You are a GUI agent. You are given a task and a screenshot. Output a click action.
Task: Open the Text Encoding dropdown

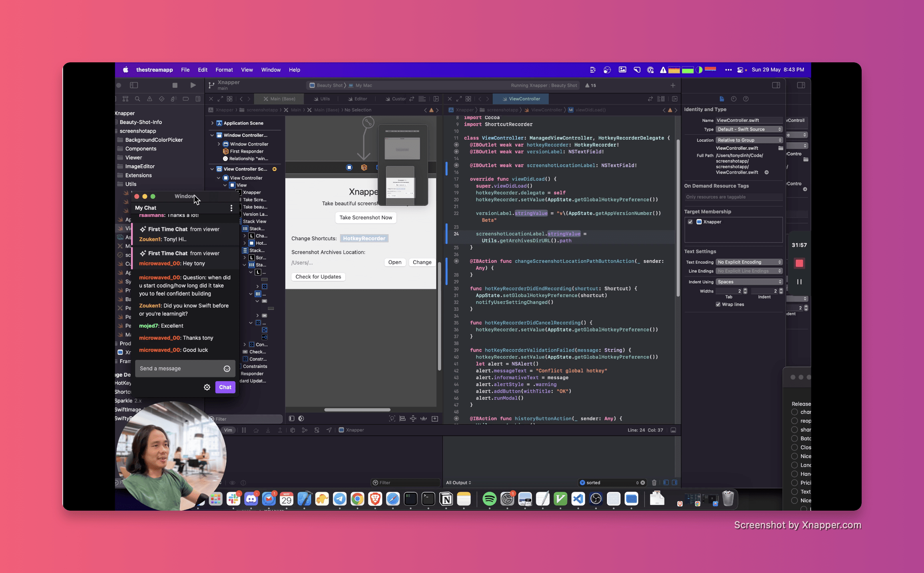(x=749, y=262)
